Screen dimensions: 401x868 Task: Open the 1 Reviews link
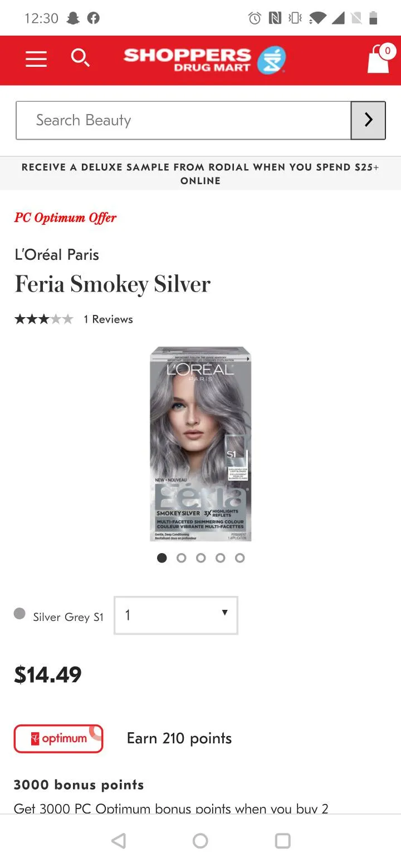[108, 319]
